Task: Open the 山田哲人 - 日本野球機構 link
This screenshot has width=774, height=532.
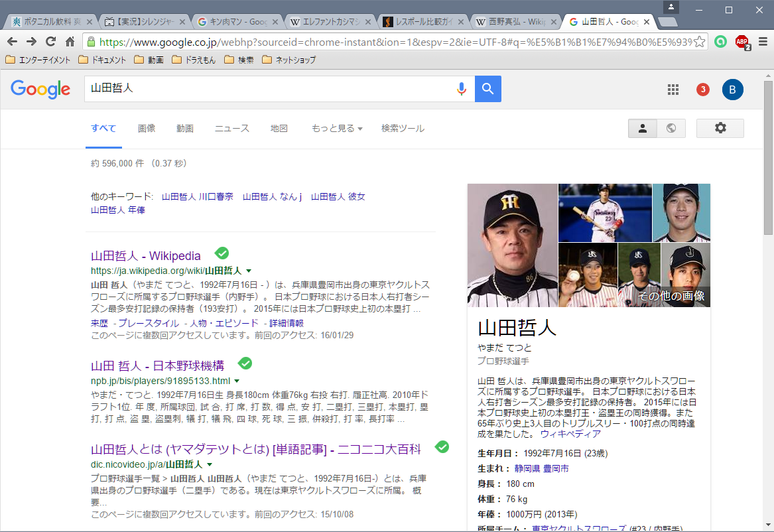Action: (x=157, y=366)
